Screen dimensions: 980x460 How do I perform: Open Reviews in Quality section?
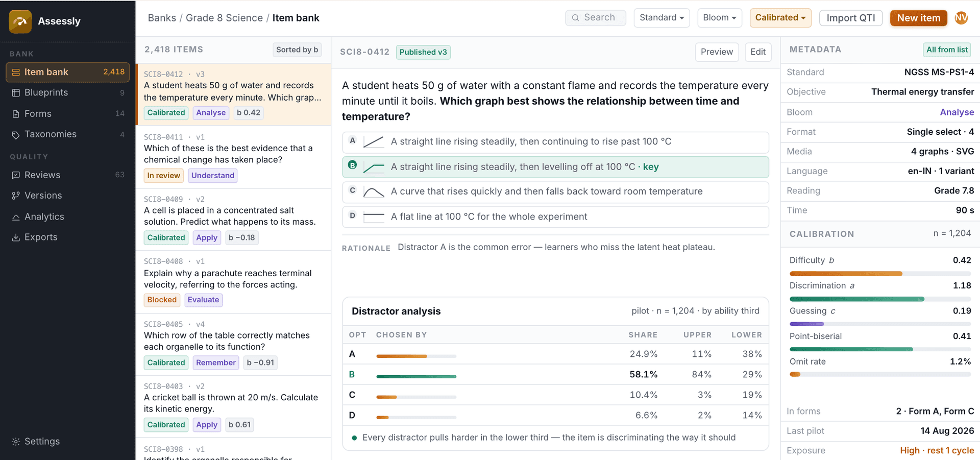pos(67,175)
